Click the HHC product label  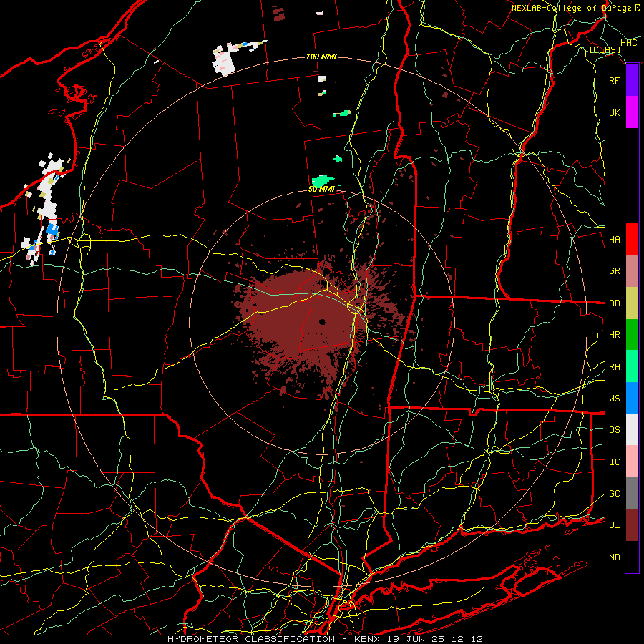[x=629, y=43]
